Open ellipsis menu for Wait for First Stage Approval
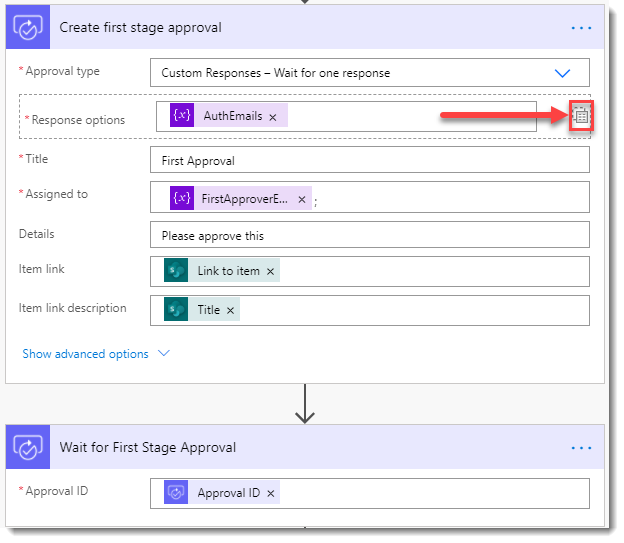 [x=581, y=447]
